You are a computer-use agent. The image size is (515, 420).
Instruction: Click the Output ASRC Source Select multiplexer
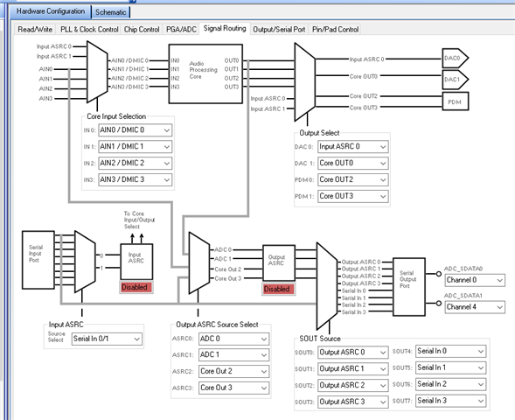coord(199,262)
